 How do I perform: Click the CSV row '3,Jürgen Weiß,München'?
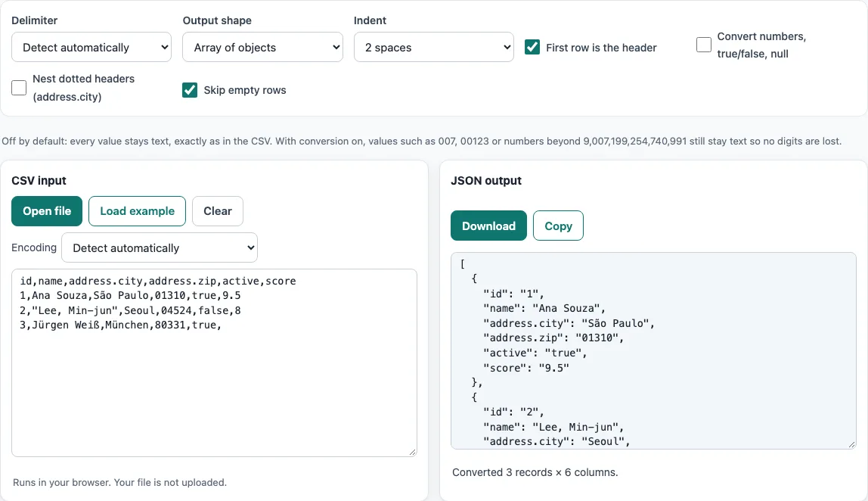click(x=121, y=325)
